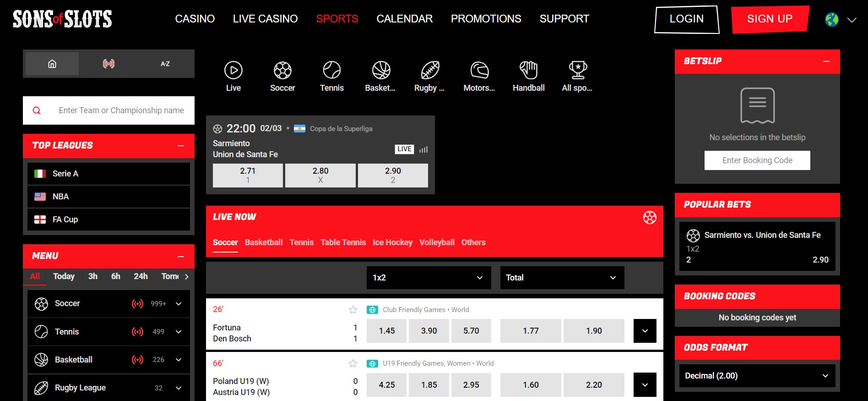The image size is (868, 401).
Task: Click Rugby League ball icon in menu
Action: (x=41, y=388)
